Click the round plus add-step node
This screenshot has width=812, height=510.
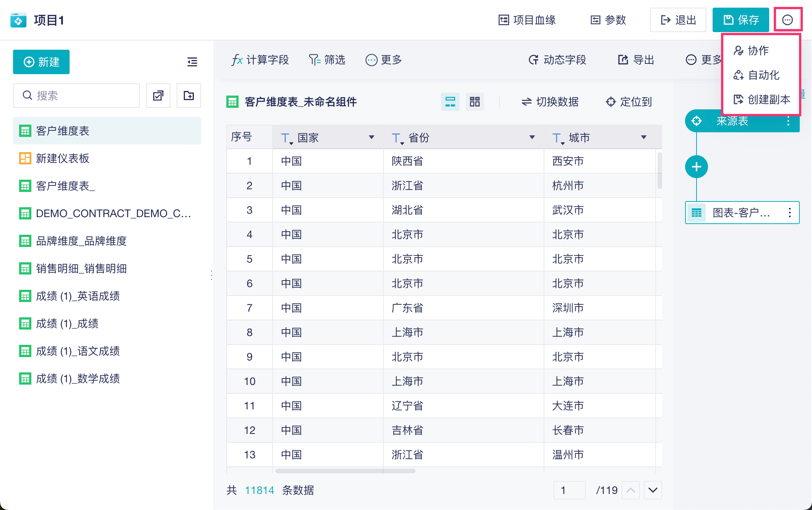coord(696,167)
